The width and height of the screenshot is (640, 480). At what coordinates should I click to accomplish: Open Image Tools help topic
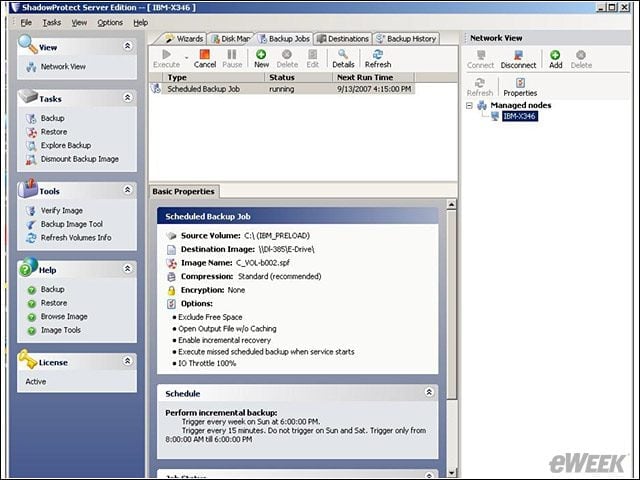[x=60, y=330]
